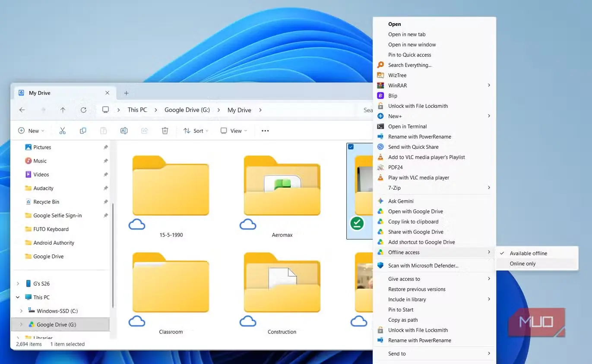Click the WizTree icon in context menu
This screenshot has height=364, width=592.
pos(380,75)
